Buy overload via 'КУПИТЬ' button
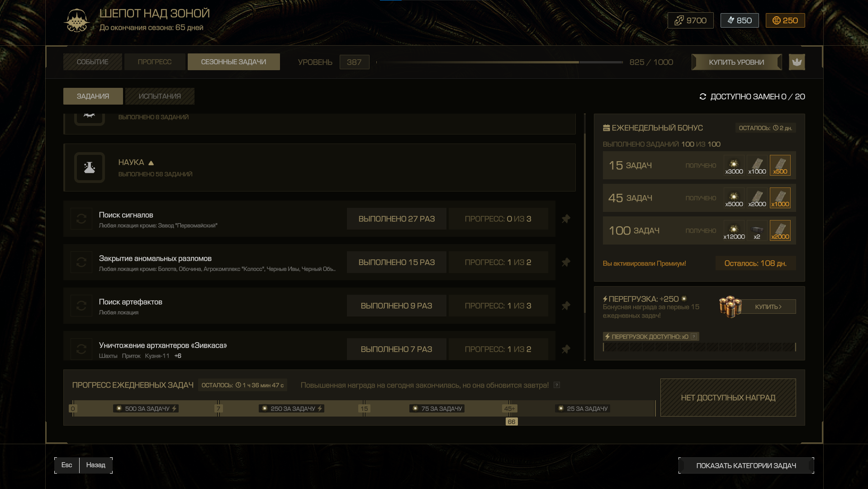868x489 pixels. tap(768, 307)
